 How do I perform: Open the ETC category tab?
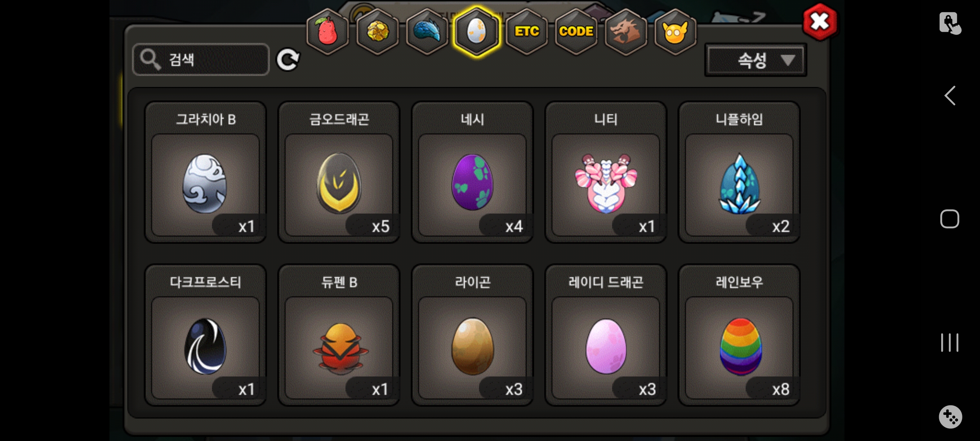(527, 31)
